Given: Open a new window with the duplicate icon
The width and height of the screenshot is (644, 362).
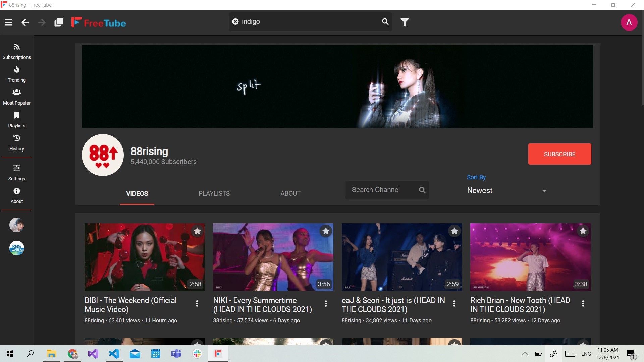Looking at the screenshot, I should coord(58,22).
